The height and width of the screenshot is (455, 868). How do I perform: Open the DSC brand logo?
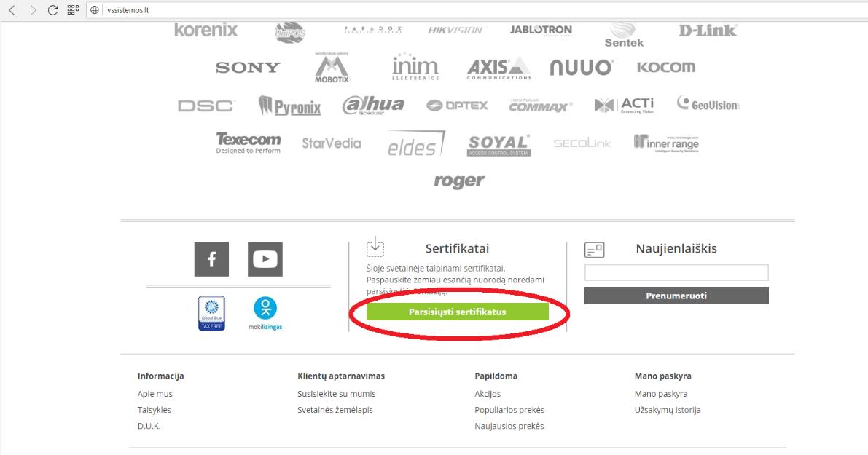[206, 106]
